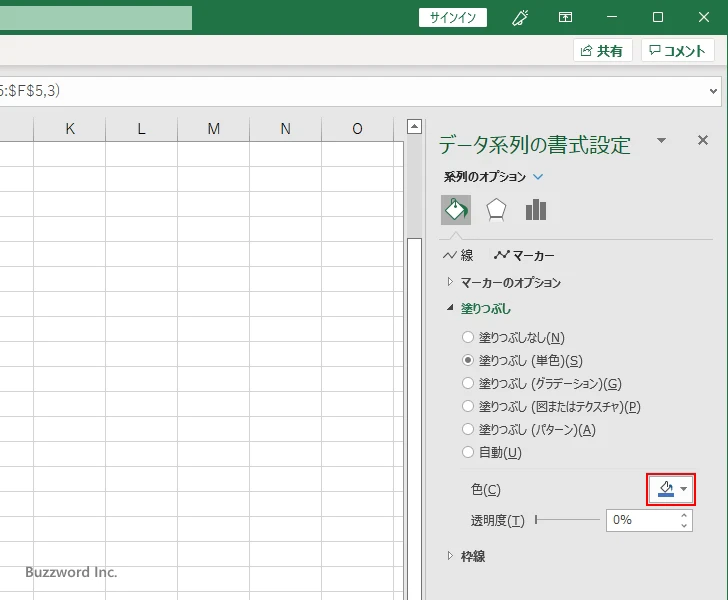This screenshot has width=728, height=600.
Task: Open the 色(C) fill color picker
Action: 671,489
